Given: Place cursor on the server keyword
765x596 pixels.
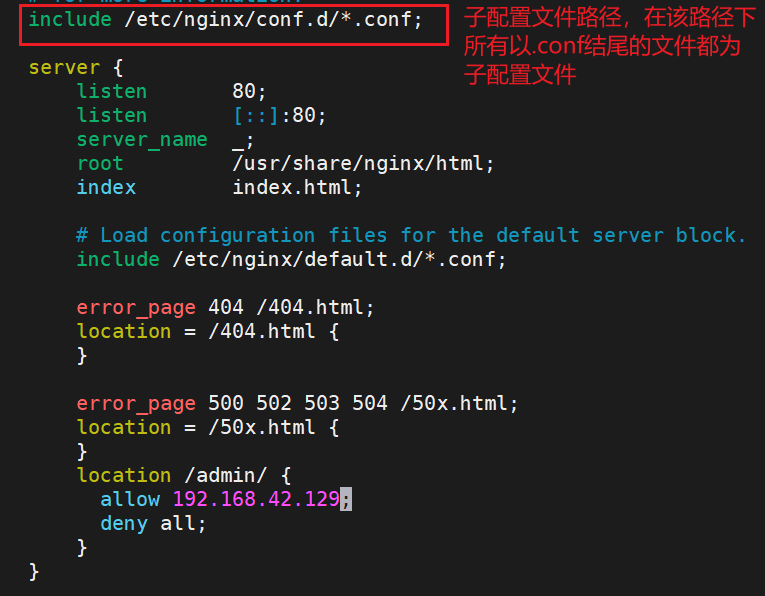Looking at the screenshot, I should (x=64, y=68).
